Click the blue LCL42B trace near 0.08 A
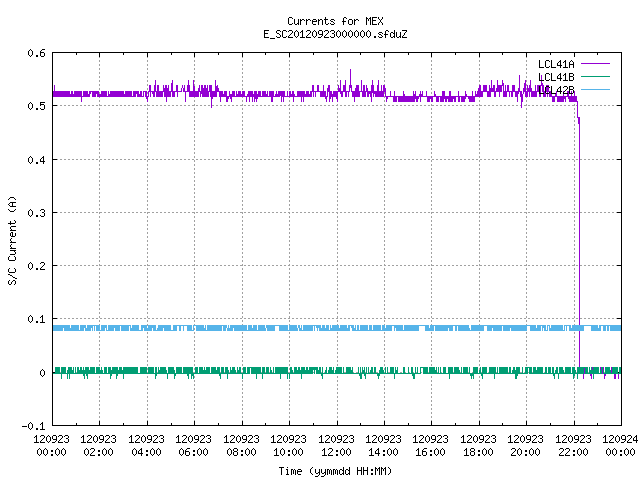This screenshot has width=640, height=480. [x=337, y=328]
